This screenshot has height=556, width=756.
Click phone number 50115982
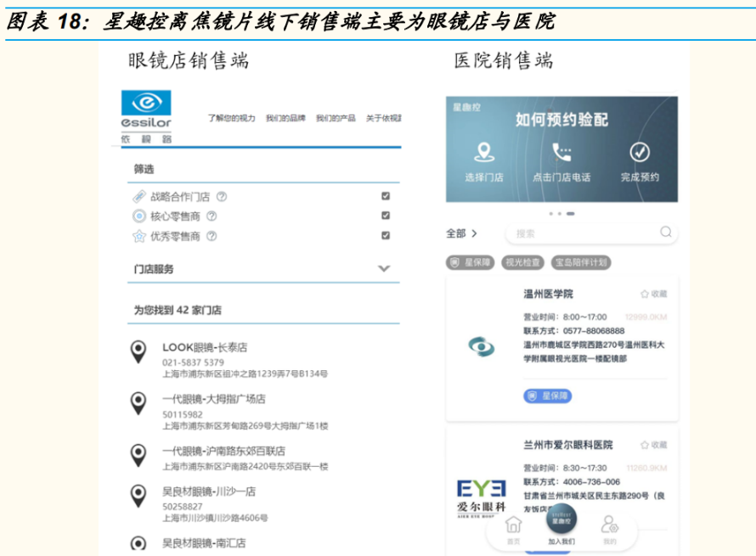click(183, 414)
